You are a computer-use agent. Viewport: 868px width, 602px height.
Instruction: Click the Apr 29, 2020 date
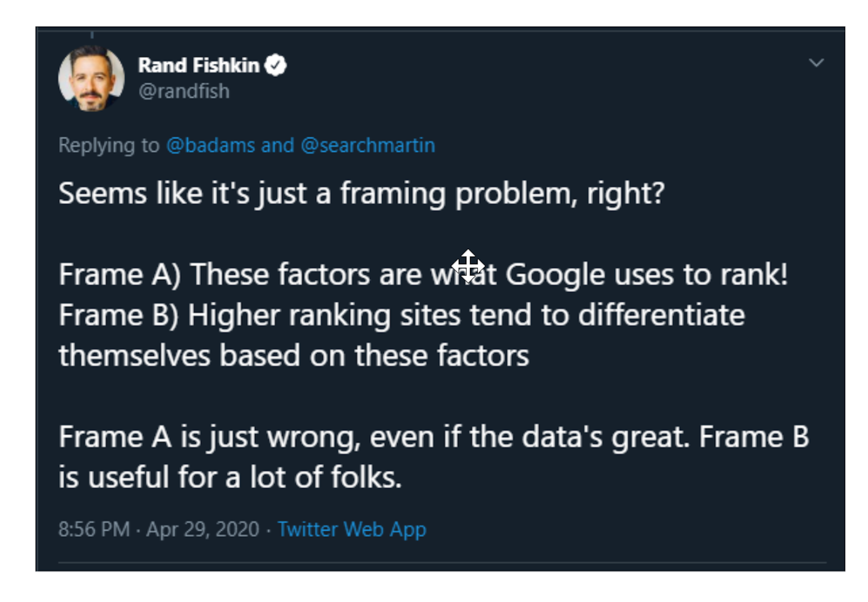pyautogui.click(x=203, y=529)
